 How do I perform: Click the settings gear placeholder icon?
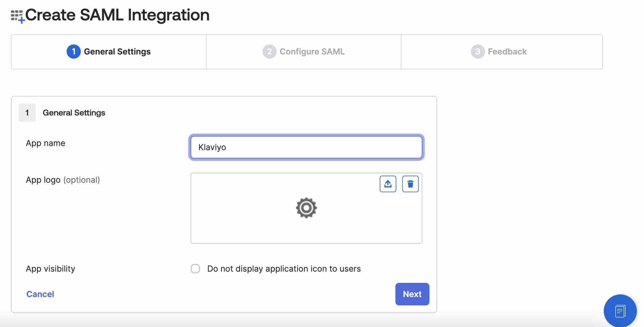click(306, 208)
